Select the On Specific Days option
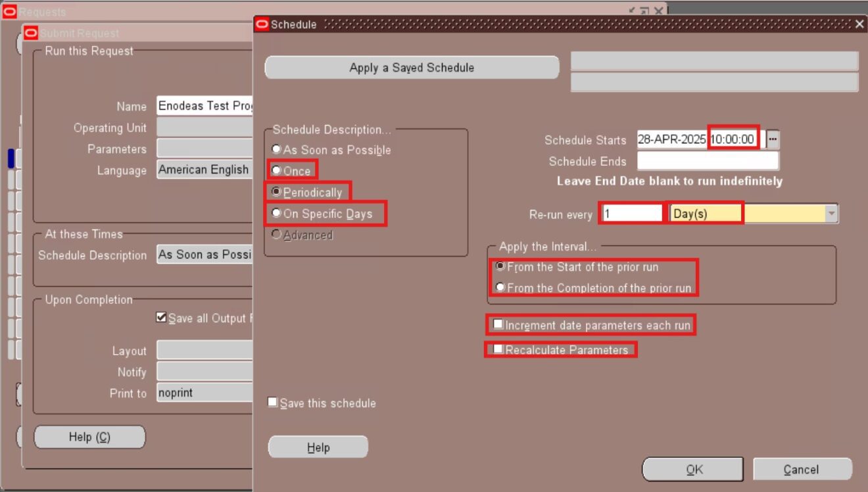The image size is (868, 492). click(277, 214)
